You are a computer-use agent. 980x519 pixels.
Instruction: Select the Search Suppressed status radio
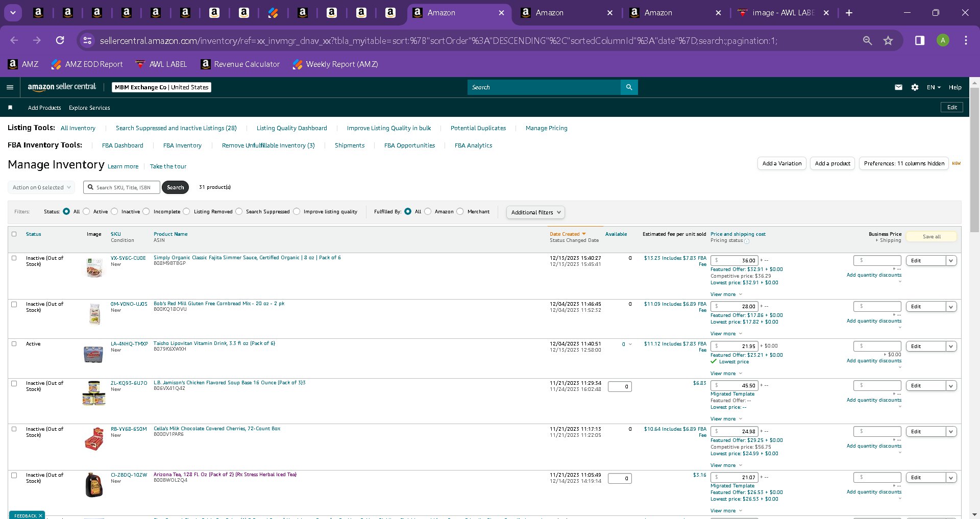coord(239,211)
